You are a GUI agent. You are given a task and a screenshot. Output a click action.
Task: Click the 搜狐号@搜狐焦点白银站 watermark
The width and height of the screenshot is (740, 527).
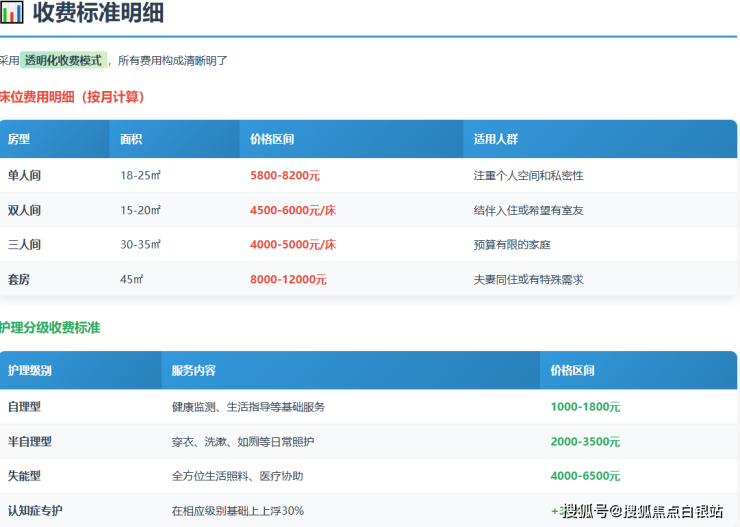pyautogui.click(x=642, y=511)
